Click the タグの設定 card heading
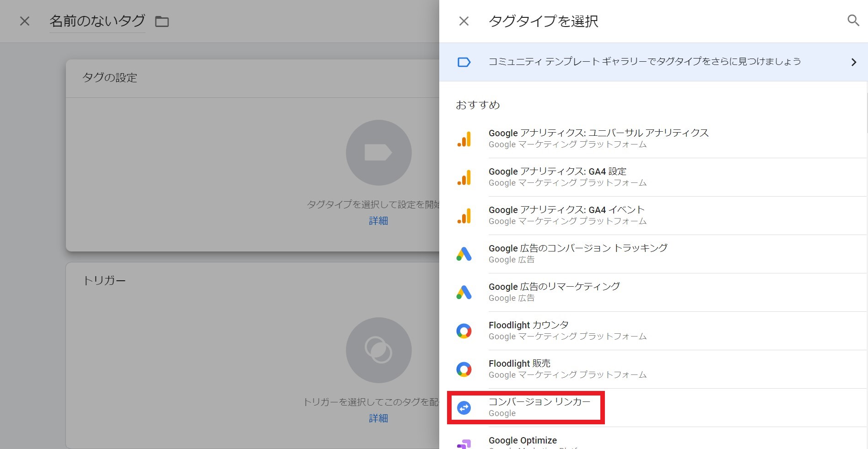 (110, 78)
